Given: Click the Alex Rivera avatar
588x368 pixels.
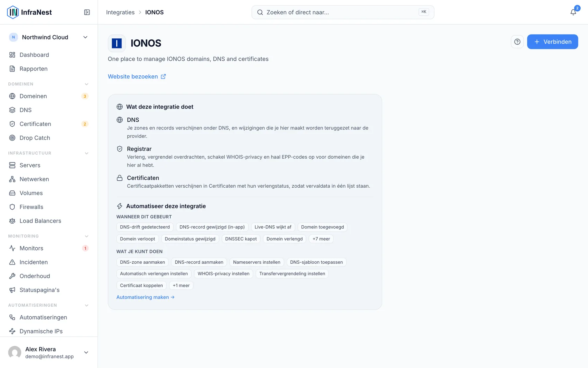Looking at the screenshot, I should tap(15, 352).
